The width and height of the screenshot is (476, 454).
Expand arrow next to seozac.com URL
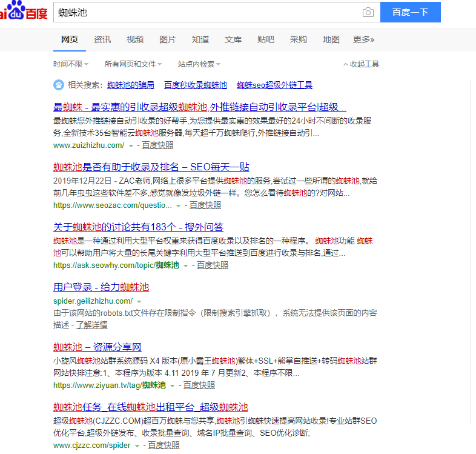pos(179,206)
